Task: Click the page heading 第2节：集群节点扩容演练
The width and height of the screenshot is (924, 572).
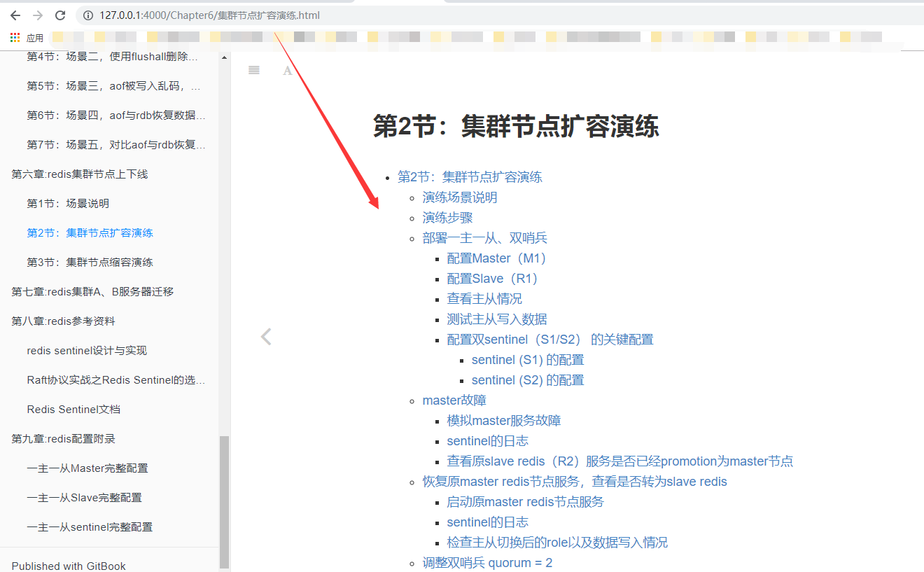Action: (516, 127)
